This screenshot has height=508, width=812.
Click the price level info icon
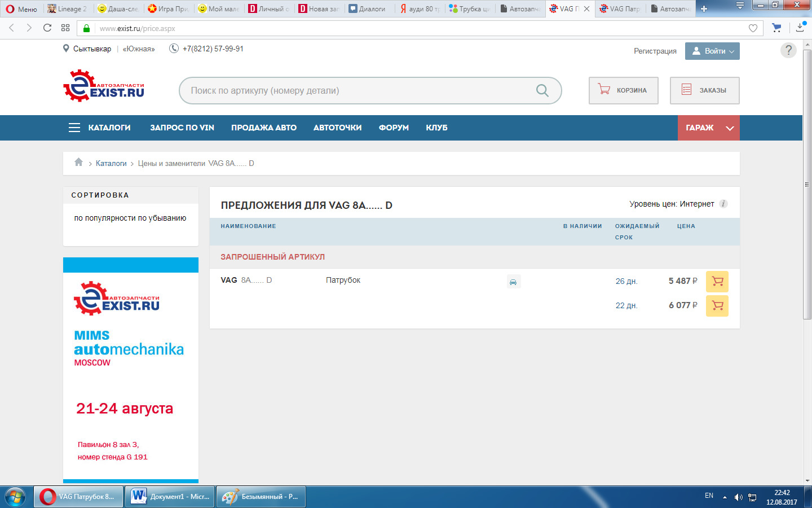[x=723, y=204]
